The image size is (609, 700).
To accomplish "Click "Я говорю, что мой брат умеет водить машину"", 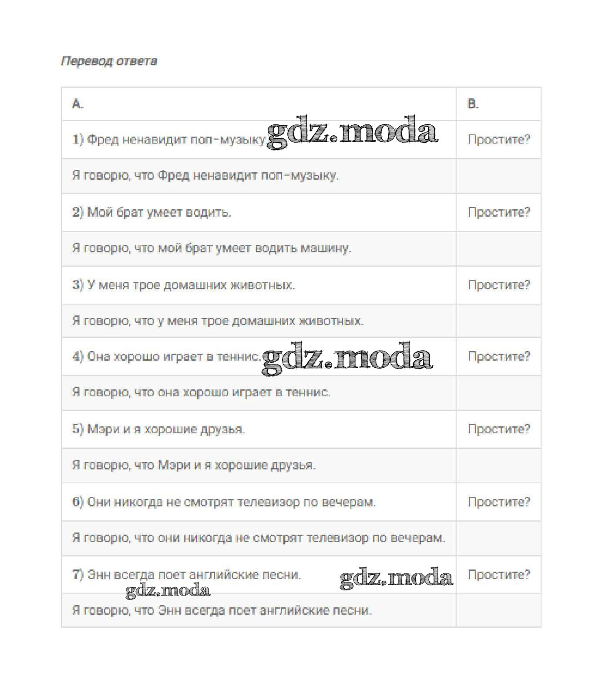I will pyautogui.click(x=212, y=248).
